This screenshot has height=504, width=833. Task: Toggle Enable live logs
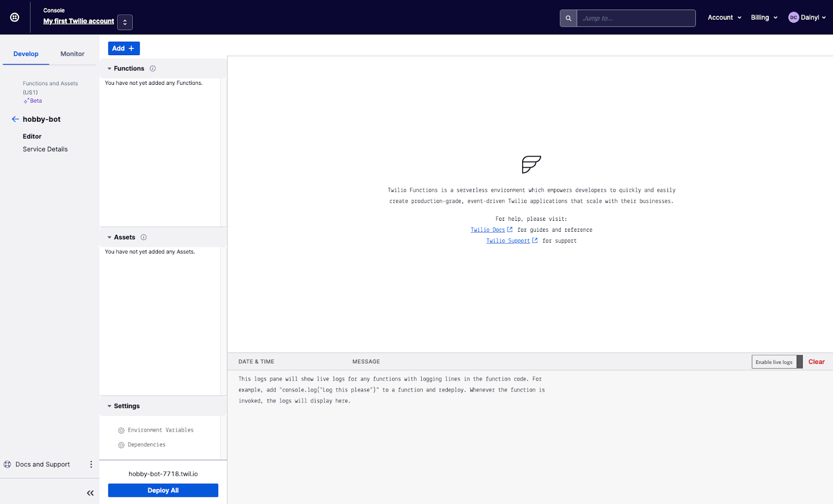click(777, 362)
